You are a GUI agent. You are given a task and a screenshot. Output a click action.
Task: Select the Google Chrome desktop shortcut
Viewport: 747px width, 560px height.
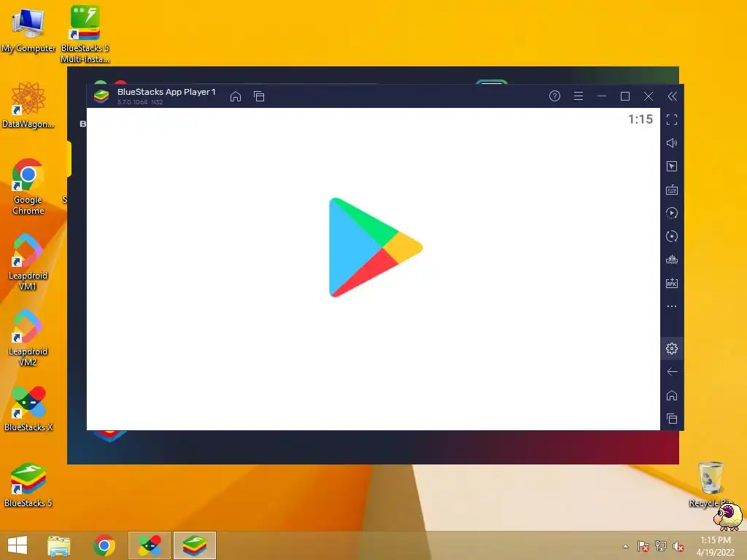point(28,187)
